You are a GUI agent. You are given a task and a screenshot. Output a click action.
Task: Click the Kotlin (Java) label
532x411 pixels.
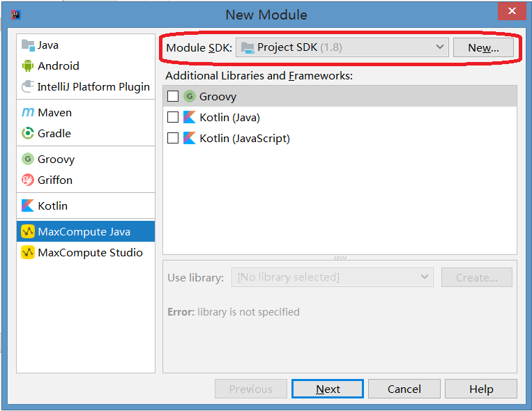coord(229,117)
